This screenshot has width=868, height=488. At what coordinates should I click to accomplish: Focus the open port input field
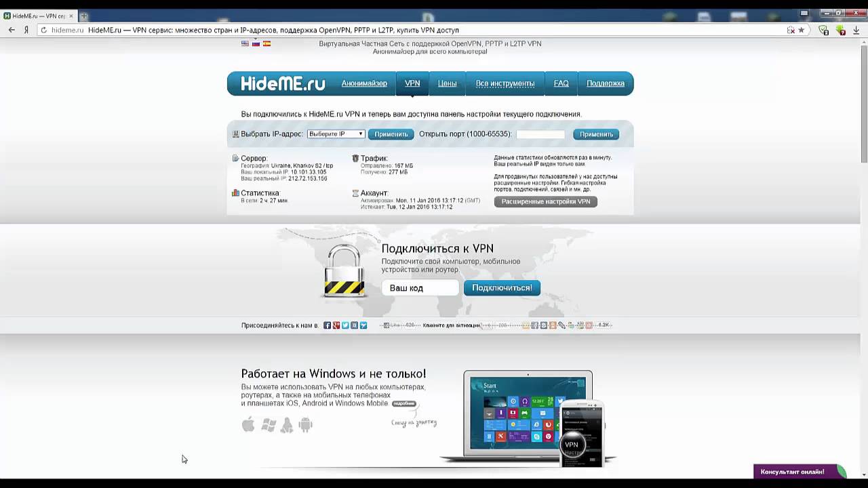coord(540,134)
